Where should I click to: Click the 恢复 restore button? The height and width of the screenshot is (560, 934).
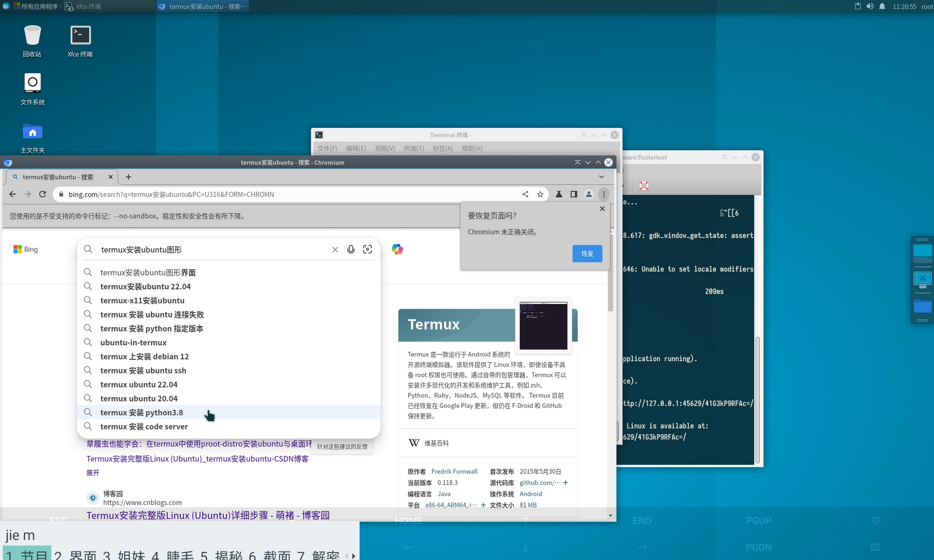click(x=587, y=253)
